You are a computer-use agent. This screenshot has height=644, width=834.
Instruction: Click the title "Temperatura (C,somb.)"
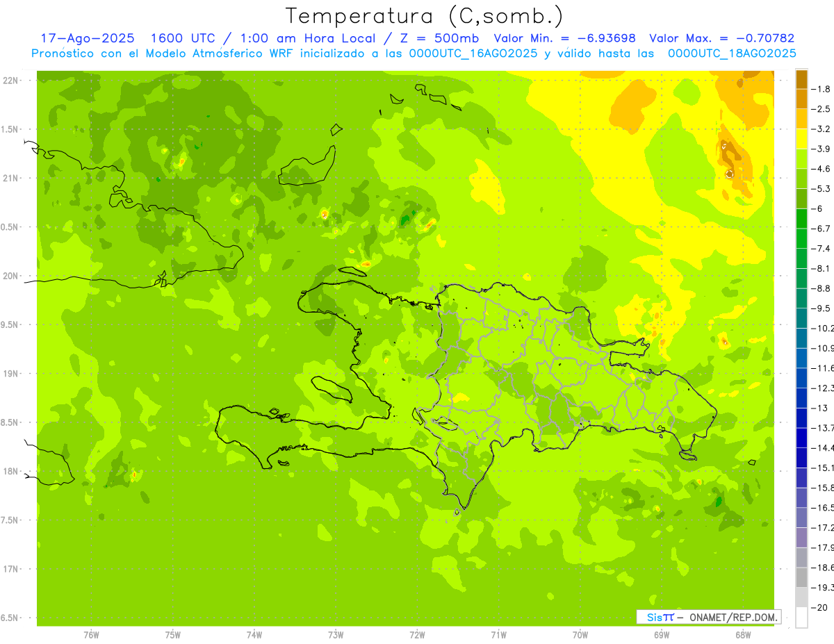click(x=424, y=16)
